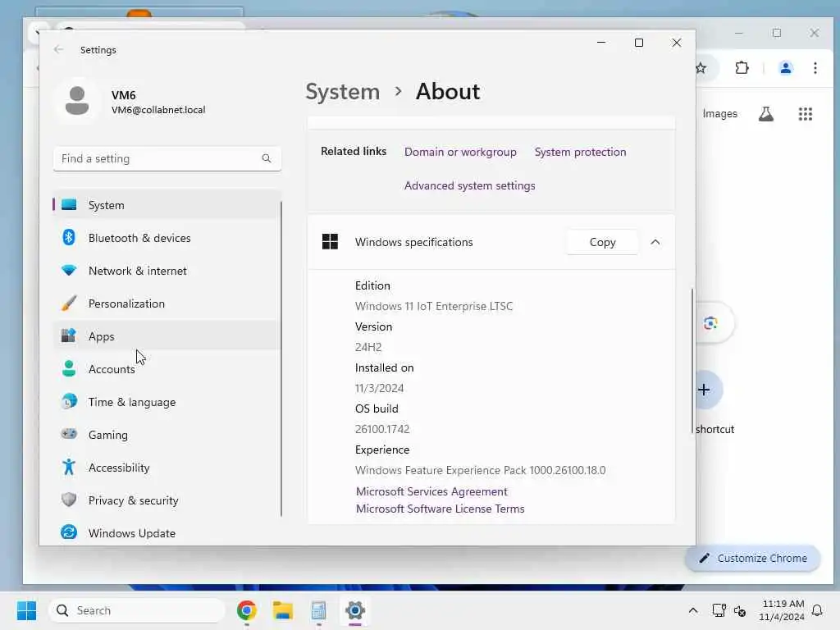Viewport: 840px width, 630px height.
Task: Click the Privacy & security shield icon
Action: coord(69,500)
